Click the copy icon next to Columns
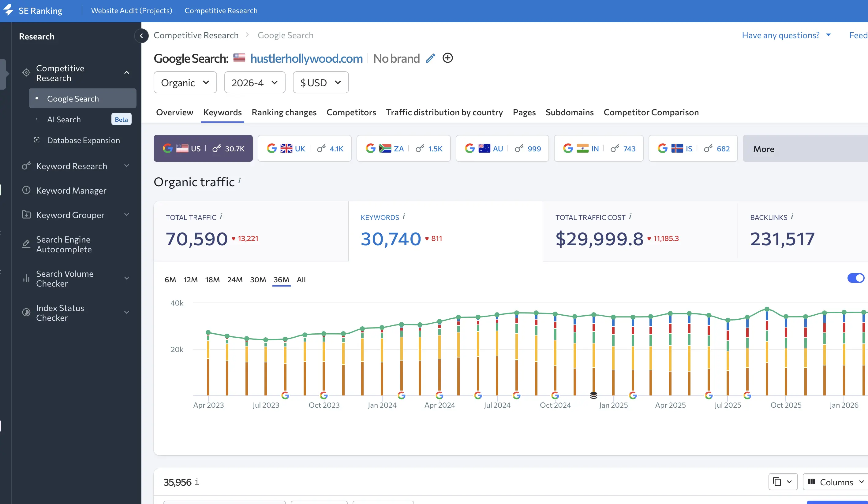This screenshot has height=504, width=868. tap(777, 482)
